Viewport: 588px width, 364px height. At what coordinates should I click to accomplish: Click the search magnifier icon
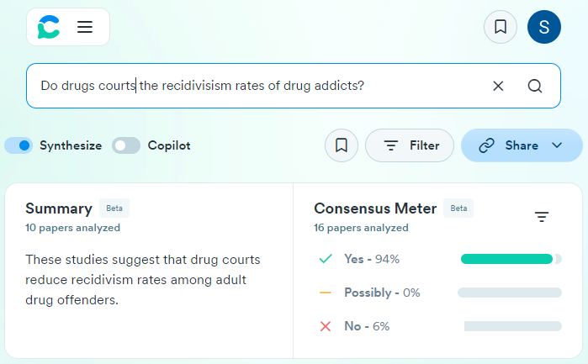click(535, 86)
